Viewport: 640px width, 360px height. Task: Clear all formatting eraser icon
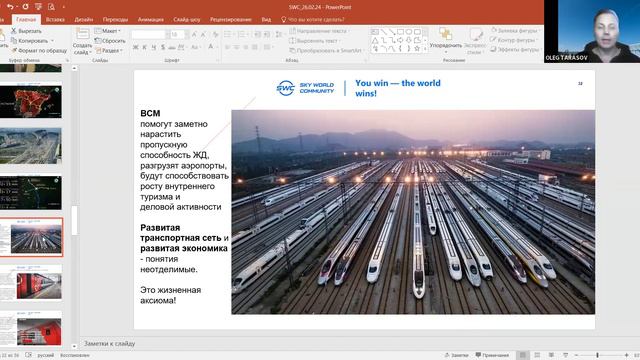(x=216, y=35)
